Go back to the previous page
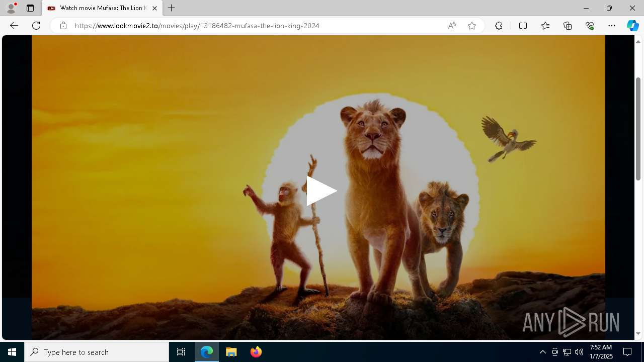The width and height of the screenshot is (644, 362). 14,26
